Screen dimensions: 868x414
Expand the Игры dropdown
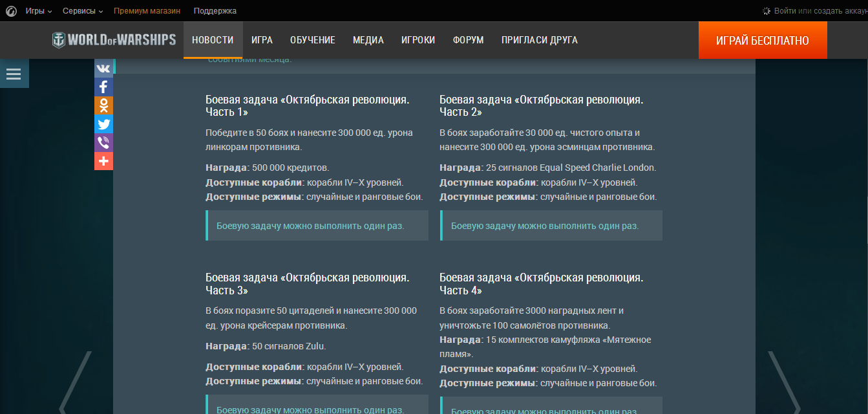point(39,11)
